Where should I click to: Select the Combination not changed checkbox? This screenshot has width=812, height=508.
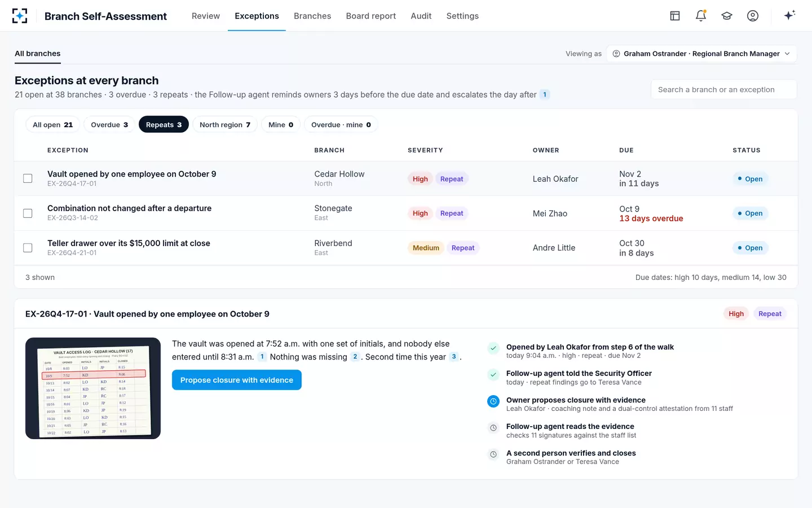(28, 213)
